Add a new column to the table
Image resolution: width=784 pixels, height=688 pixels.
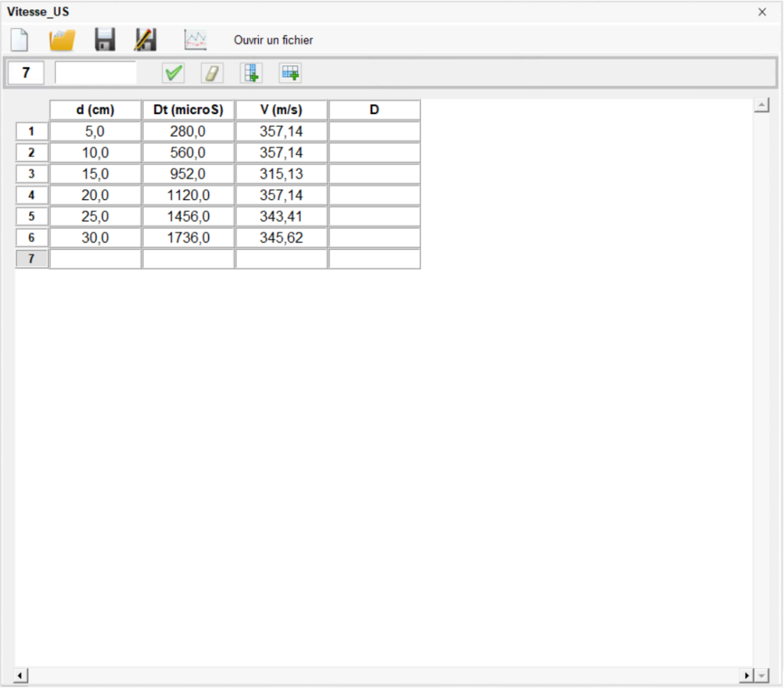tap(250, 73)
